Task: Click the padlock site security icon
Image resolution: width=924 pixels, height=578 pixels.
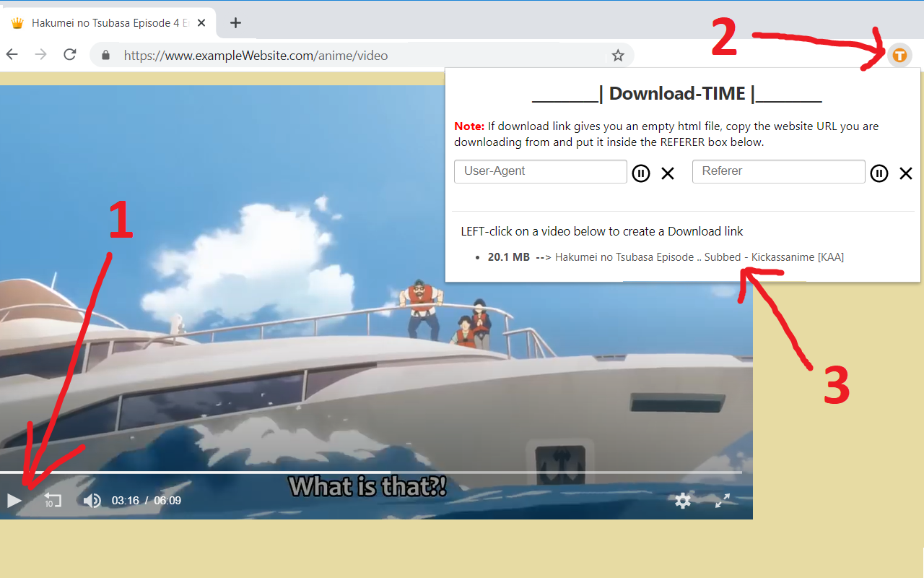Action: (x=105, y=55)
